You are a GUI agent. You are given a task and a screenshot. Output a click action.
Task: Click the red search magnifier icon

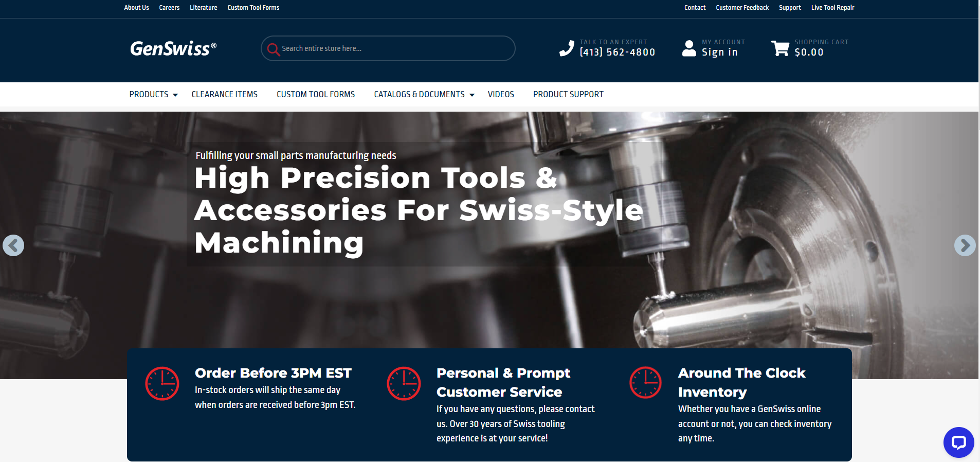[x=273, y=49]
